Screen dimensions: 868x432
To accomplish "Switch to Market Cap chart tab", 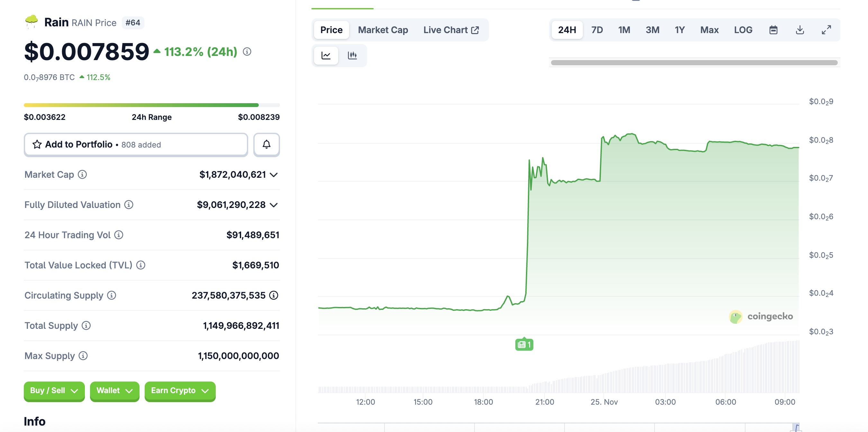I will click(x=383, y=30).
